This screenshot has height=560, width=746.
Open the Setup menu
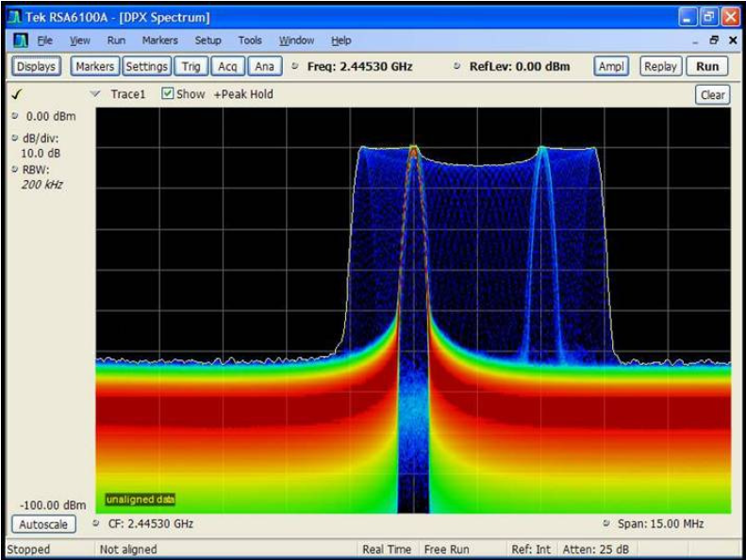pos(207,41)
